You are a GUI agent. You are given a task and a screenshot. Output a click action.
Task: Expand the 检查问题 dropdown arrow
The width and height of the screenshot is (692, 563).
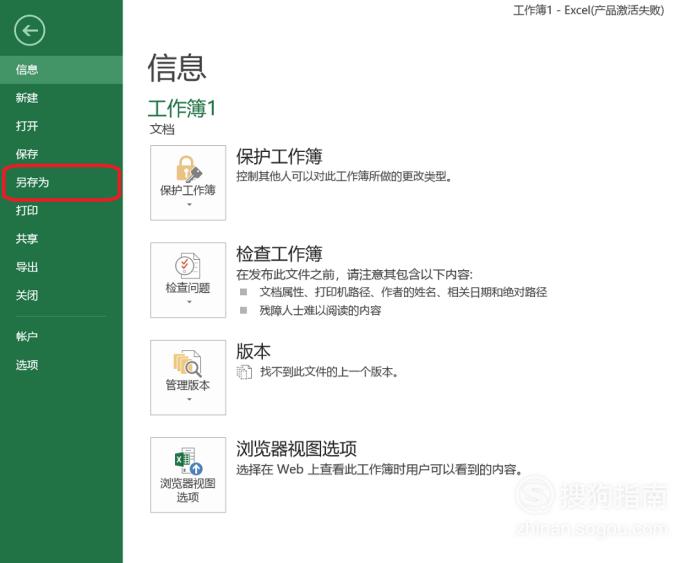click(189, 302)
